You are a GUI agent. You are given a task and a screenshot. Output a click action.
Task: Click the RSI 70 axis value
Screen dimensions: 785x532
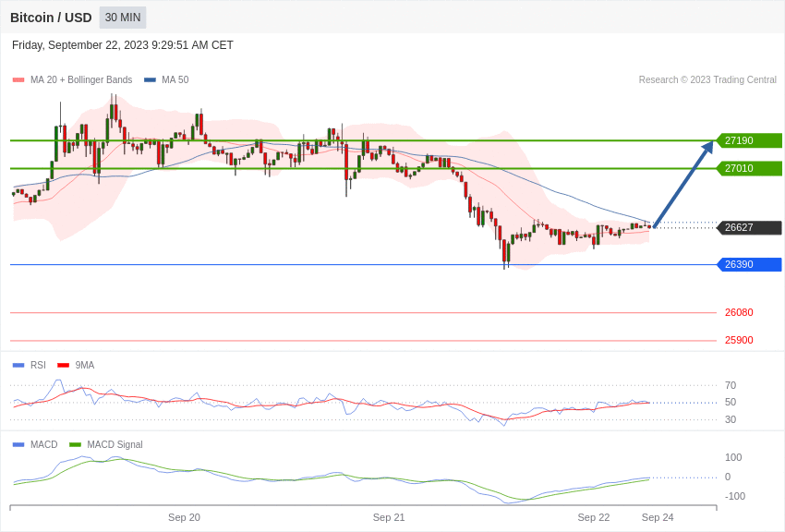731,385
